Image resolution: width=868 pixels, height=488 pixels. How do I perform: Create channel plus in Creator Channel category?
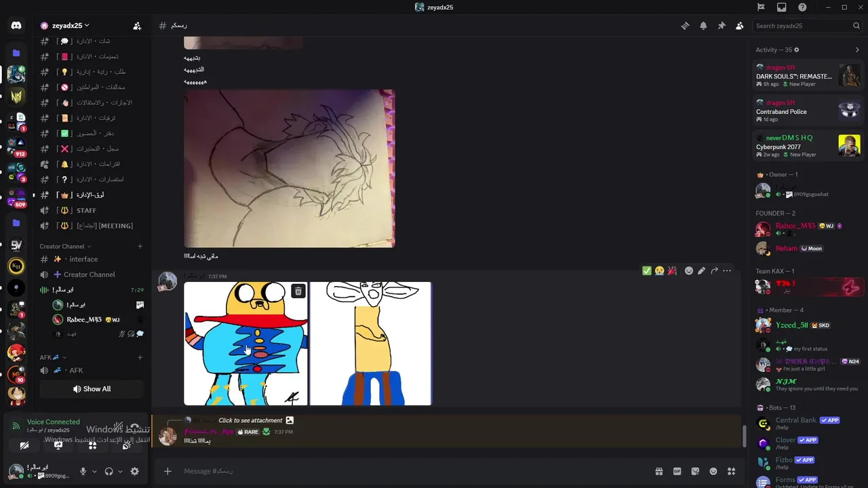click(140, 246)
